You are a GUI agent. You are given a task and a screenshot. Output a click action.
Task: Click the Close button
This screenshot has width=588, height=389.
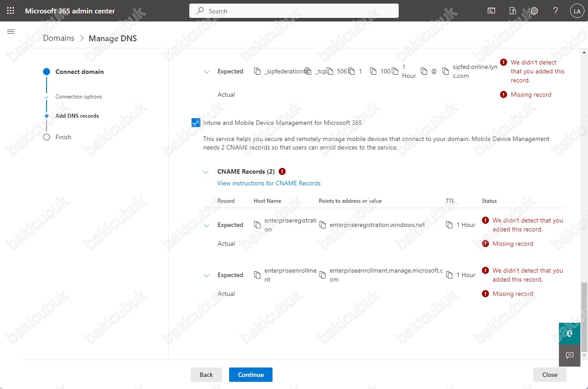tap(550, 375)
